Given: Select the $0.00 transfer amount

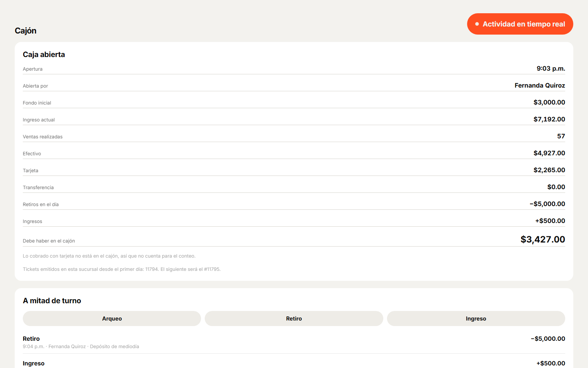Looking at the screenshot, I should (x=556, y=187).
